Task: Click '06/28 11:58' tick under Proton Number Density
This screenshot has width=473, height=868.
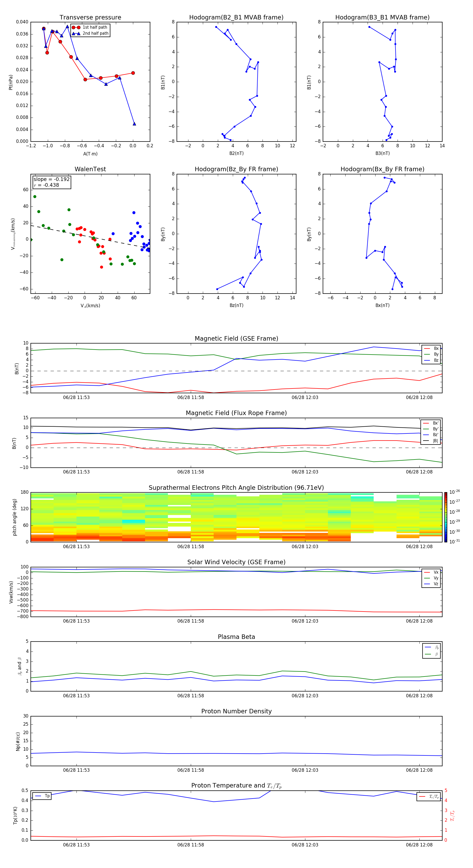Action: [x=191, y=770]
